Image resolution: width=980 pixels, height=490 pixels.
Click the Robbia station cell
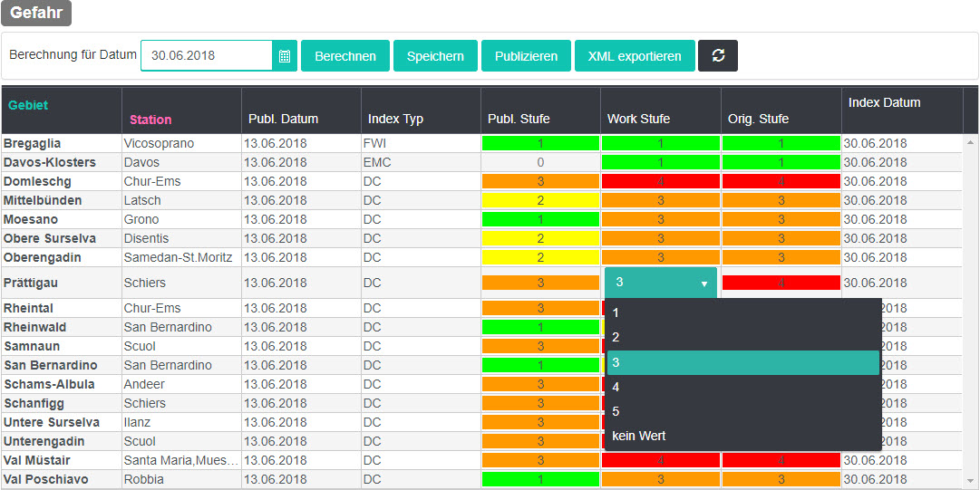(x=182, y=480)
